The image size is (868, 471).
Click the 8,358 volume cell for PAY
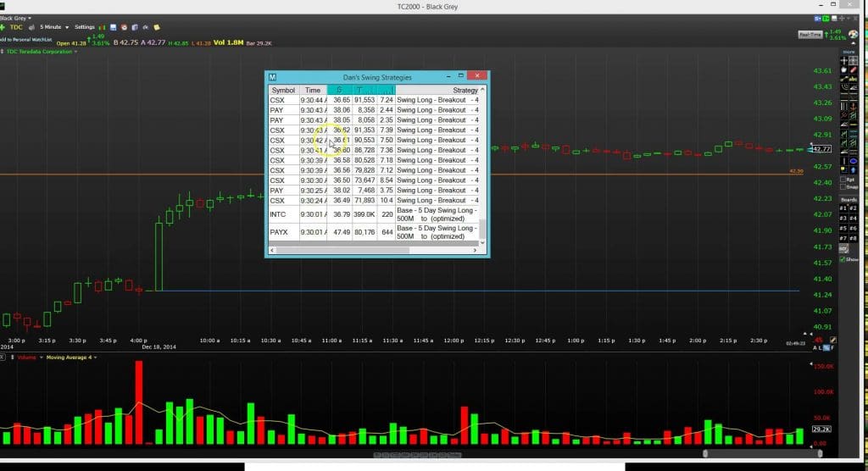point(366,110)
